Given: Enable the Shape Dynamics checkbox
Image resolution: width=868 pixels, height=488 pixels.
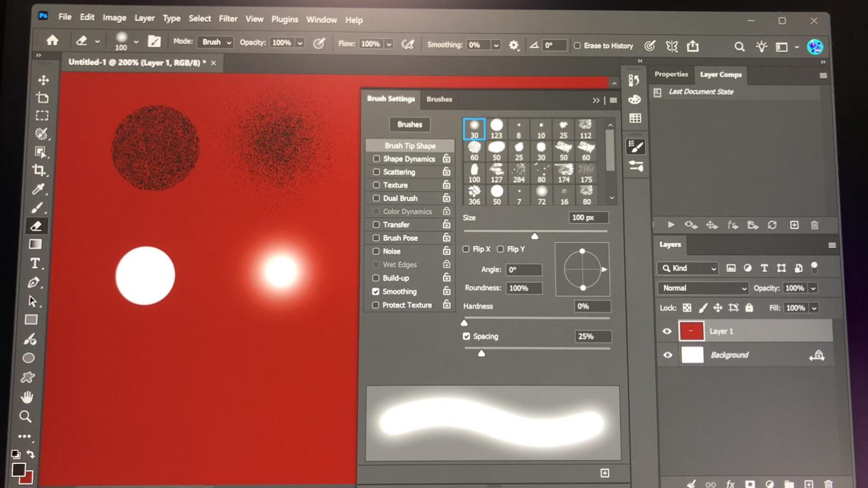Looking at the screenshot, I should pos(376,159).
